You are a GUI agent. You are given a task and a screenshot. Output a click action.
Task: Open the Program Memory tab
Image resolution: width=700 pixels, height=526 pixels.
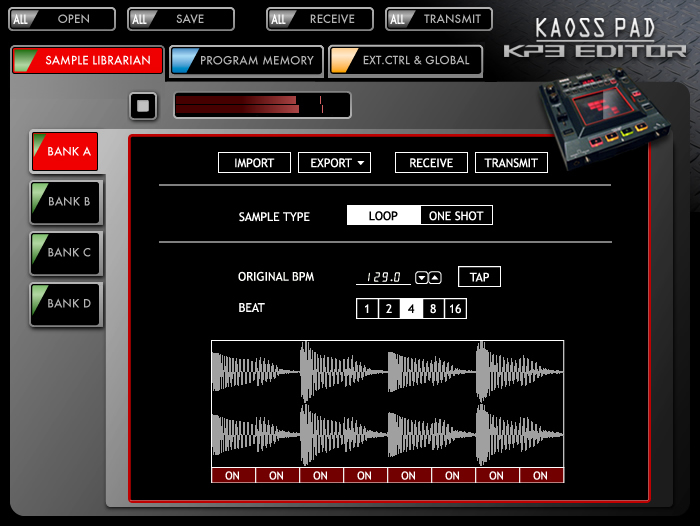click(246, 61)
